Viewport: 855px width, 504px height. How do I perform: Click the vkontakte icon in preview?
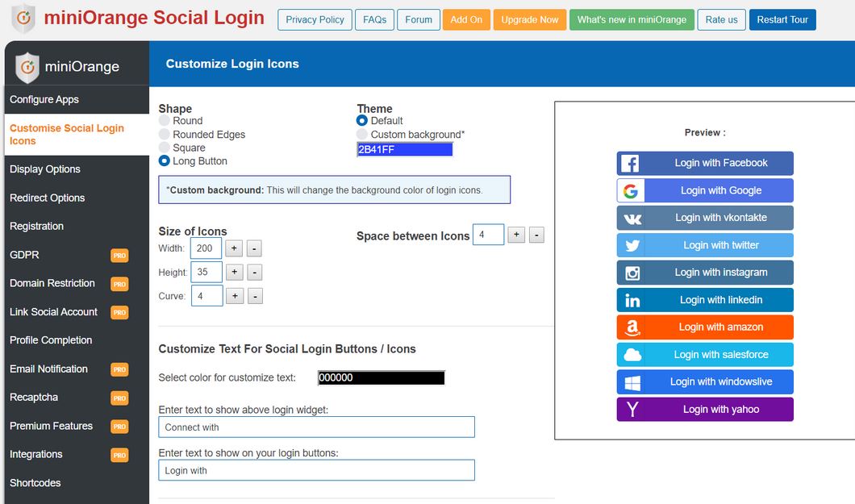point(632,219)
